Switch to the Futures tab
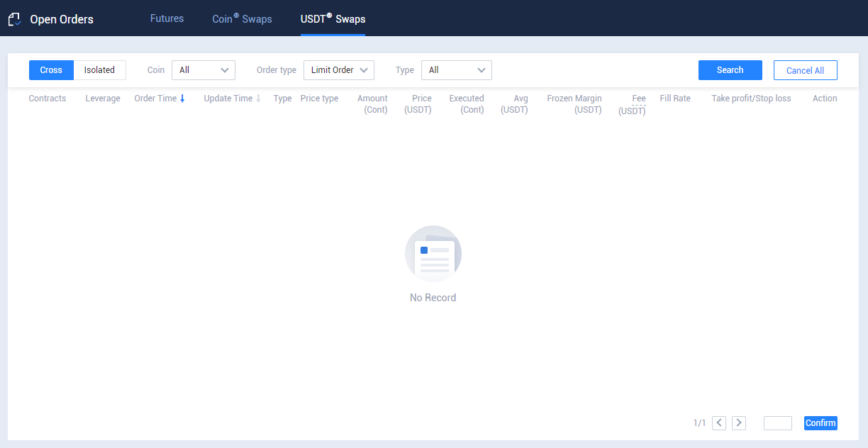 167,19
